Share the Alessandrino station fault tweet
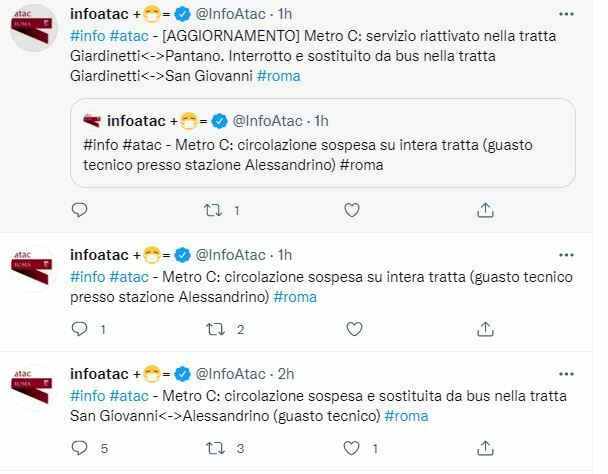Image resolution: width=608 pixels, height=474 pixels. pos(485,328)
